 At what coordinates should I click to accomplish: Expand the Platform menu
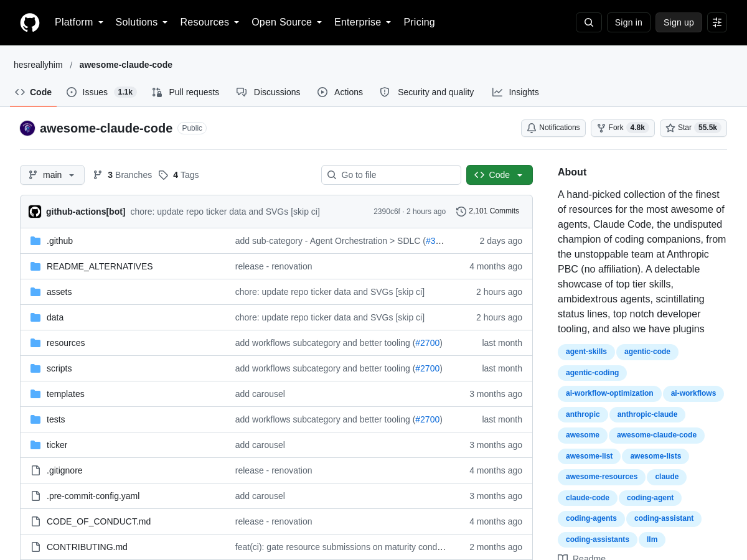click(79, 22)
